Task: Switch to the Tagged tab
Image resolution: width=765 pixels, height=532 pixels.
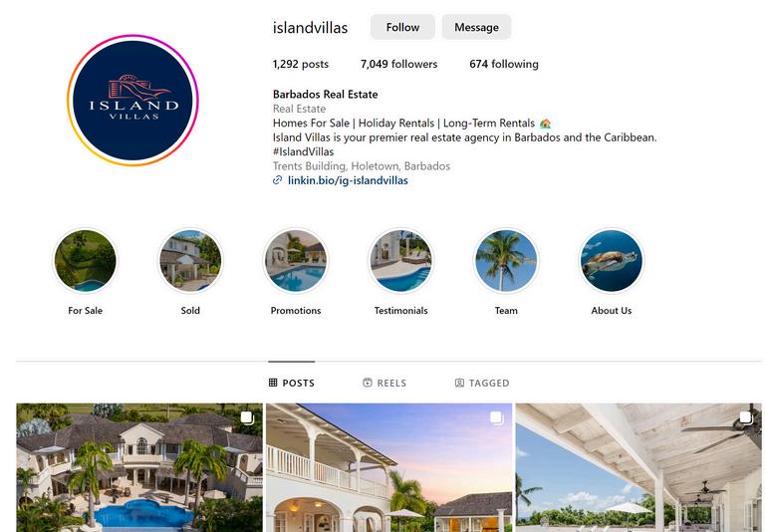Action: (x=481, y=383)
